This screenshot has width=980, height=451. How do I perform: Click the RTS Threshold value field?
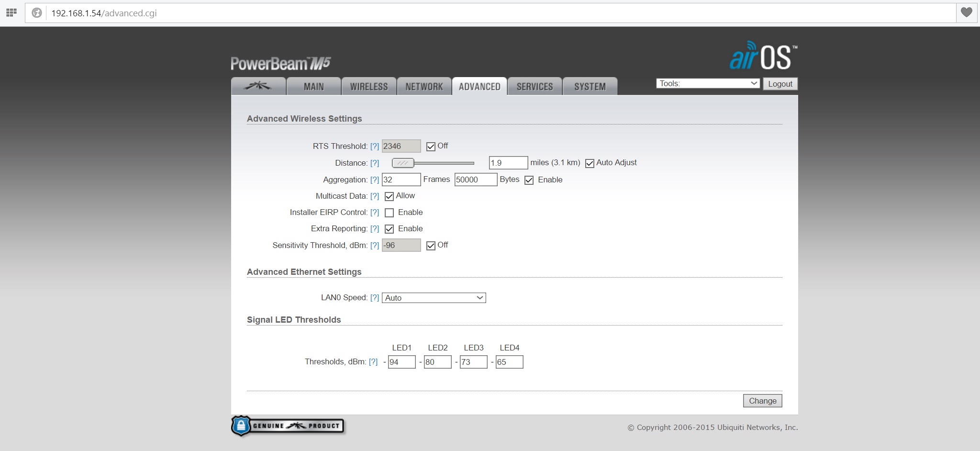(x=401, y=146)
